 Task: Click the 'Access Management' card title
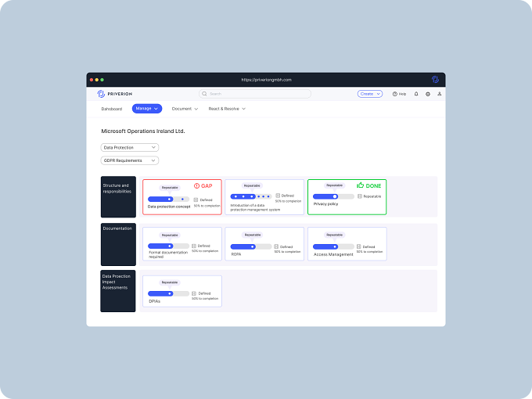pyautogui.click(x=333, y=254)
